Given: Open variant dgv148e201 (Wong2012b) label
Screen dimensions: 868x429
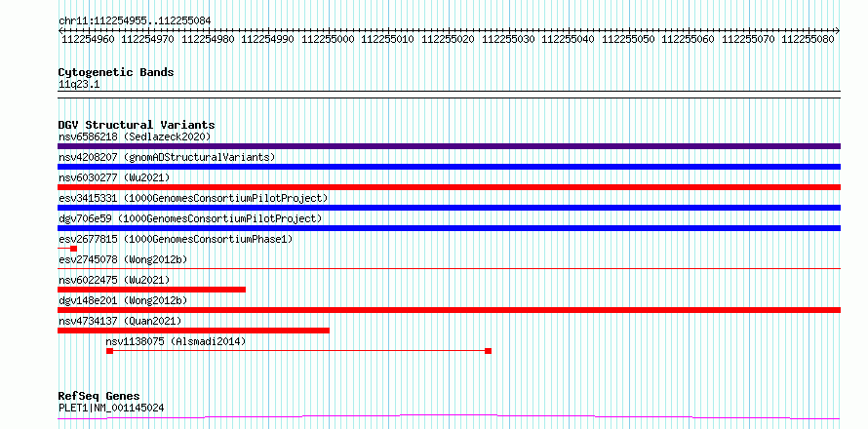Looking at the screenshot, I should 123,300.
